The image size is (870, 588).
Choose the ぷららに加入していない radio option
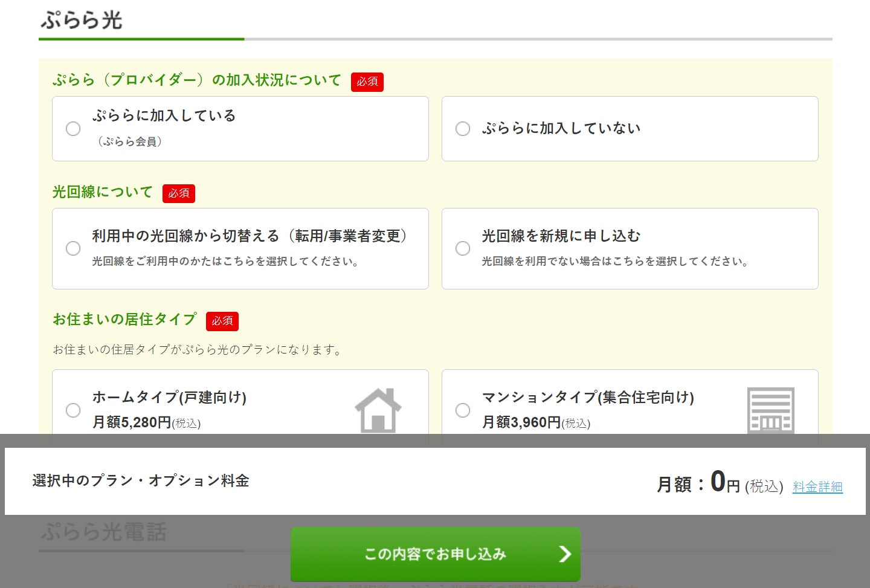[x=463, y=129]
